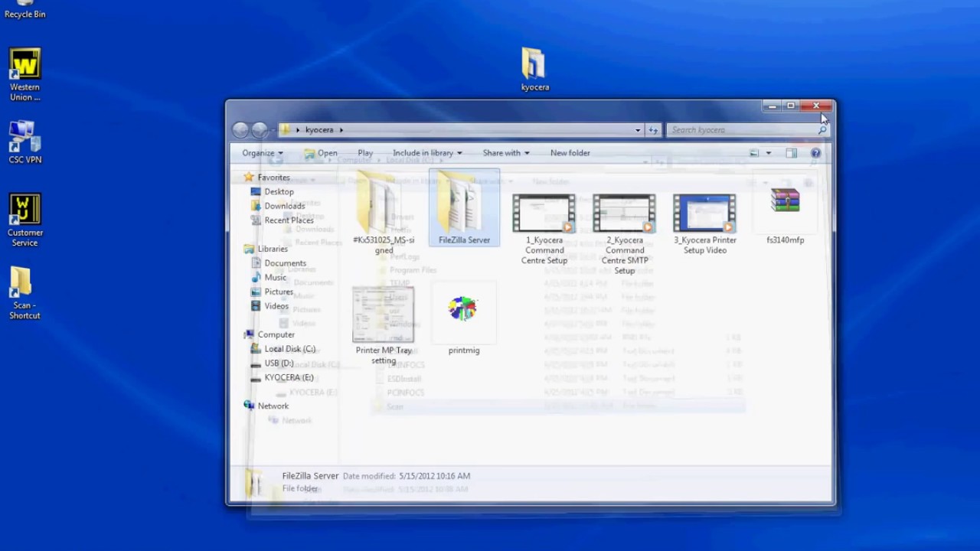Click the Play toolbar button
This screenshot has width=980, height=551.
point(365,153)
